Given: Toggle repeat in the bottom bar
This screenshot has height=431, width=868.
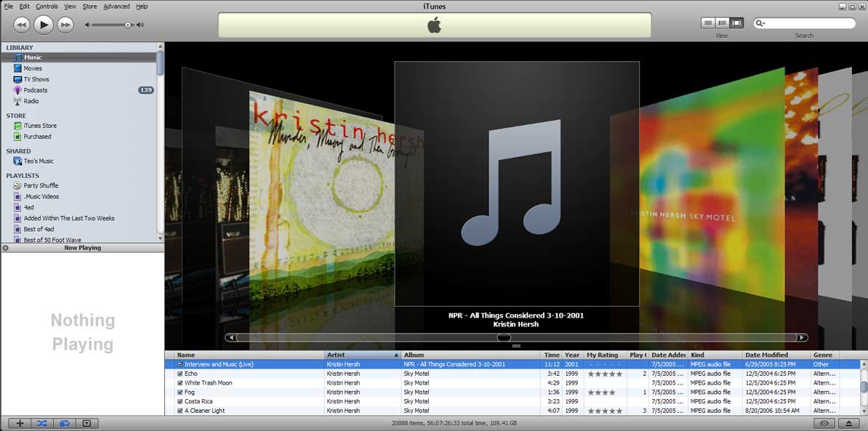Looking at the screenshot, I should [x=64, y=423].
